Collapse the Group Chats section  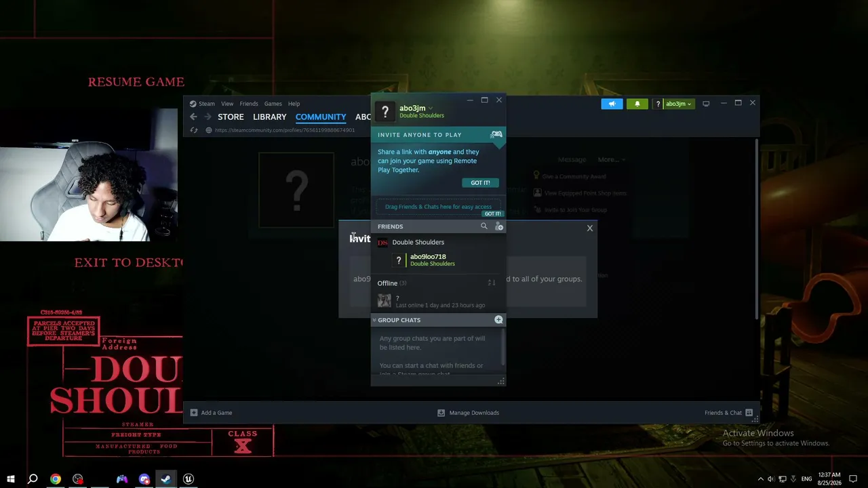(x=374, y=320)
